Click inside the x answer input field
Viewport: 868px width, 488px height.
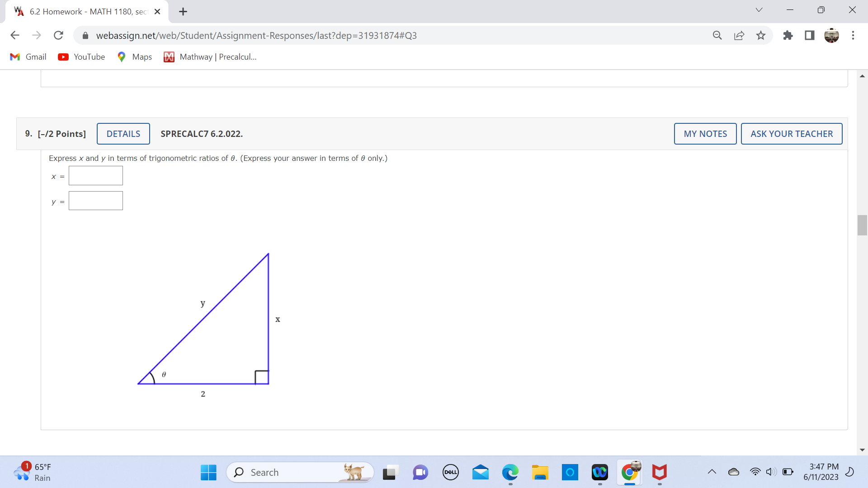[95, 176]
